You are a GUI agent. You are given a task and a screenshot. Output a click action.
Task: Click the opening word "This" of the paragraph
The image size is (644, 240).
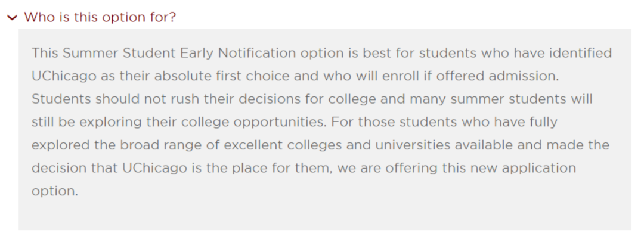click(x=45, y=53)
